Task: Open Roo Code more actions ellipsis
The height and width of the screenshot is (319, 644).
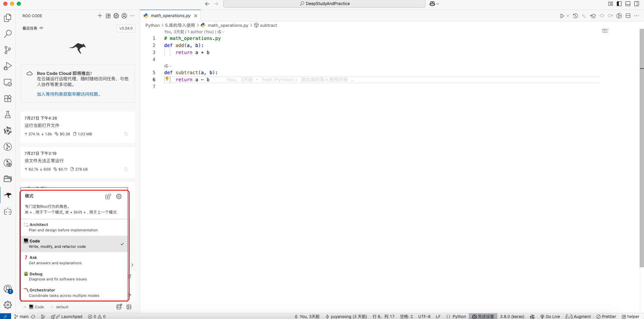Action: (x=132, y=16)
